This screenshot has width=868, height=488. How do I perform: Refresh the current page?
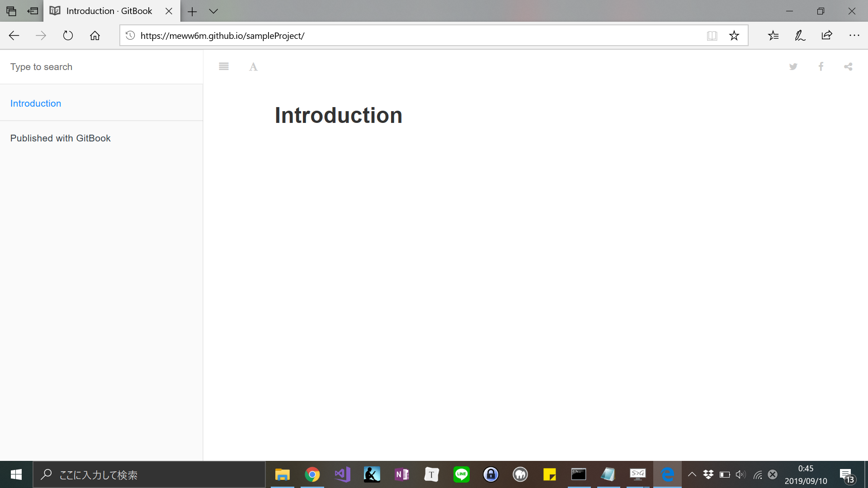(x=68, y=36)
